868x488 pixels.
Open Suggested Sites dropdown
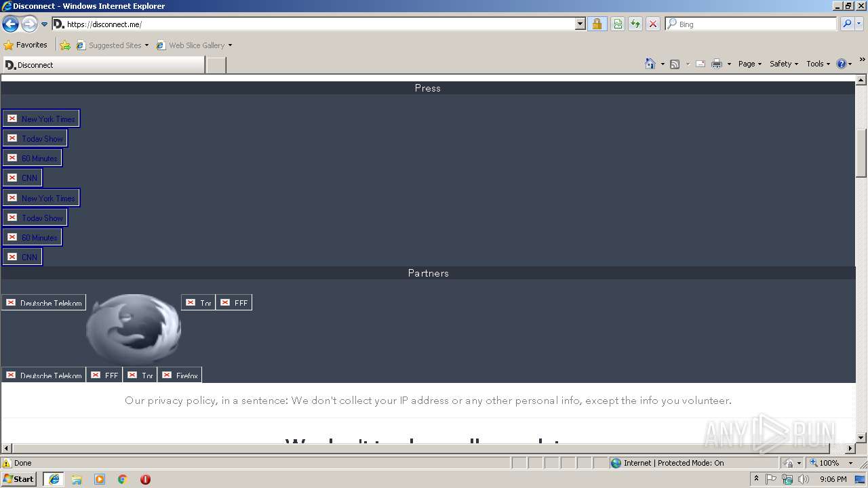click(113, 45)
